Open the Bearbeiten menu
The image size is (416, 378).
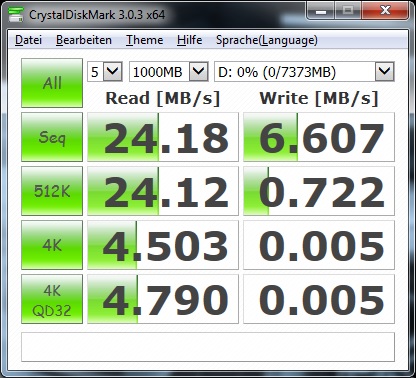(x=84, y=40)
